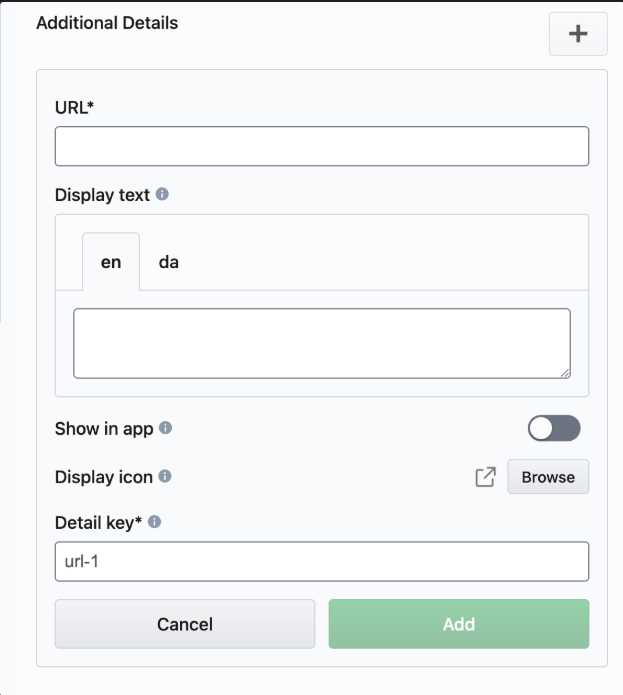The height and width of the screenshot is (695, 623).
Task: Click into the Display text textarea
Action: point(321,343)
